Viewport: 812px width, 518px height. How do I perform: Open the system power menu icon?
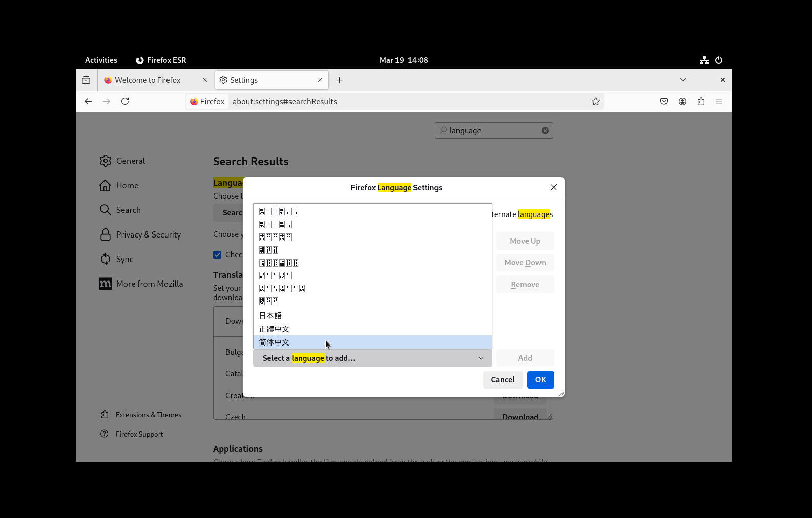click(719, 60)
